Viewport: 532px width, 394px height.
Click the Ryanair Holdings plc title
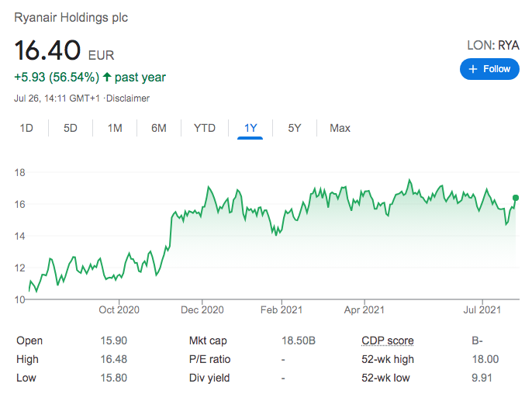coord(71,17)
